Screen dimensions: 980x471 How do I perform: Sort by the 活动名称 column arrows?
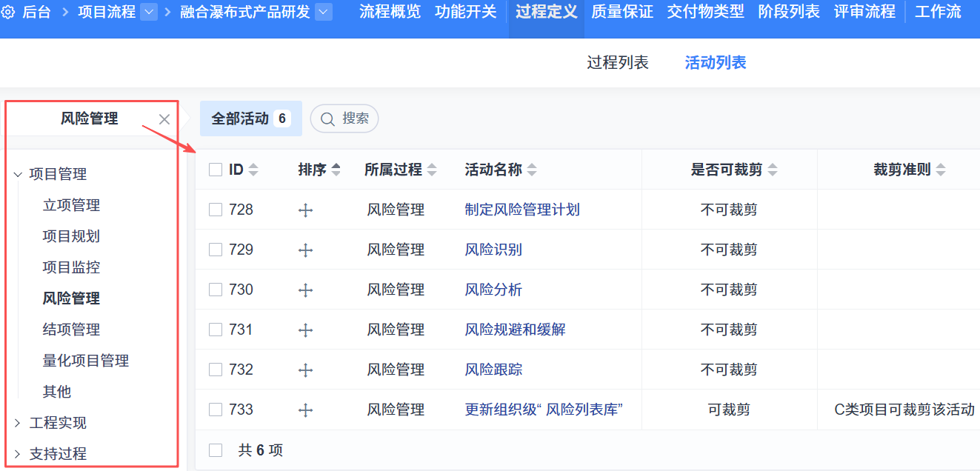tap(531, 170)
